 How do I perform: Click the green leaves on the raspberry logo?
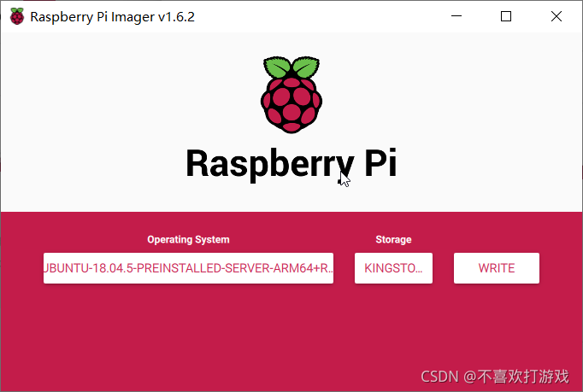(291, 67)
